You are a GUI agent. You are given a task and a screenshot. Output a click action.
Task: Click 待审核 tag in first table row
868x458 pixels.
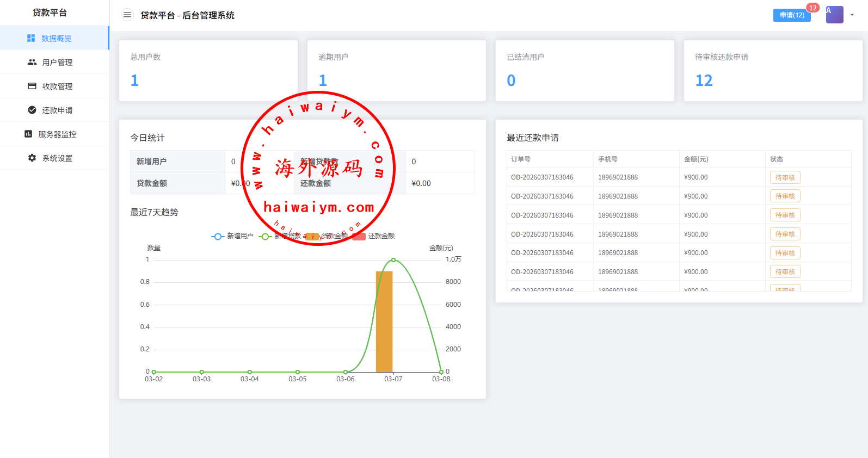coord(785,177)
